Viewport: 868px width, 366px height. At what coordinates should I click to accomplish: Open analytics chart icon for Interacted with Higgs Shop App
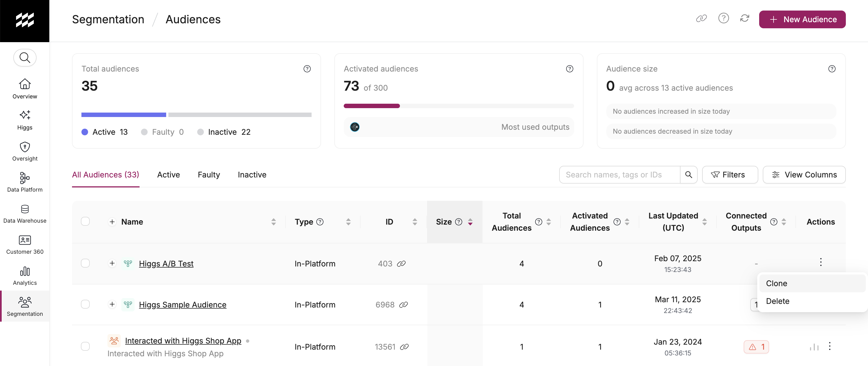814,347
